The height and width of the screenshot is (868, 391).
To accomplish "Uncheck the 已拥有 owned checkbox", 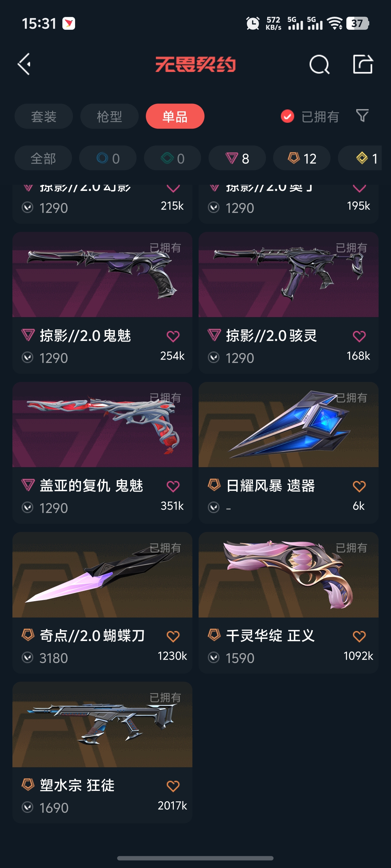I will [287, 117].
